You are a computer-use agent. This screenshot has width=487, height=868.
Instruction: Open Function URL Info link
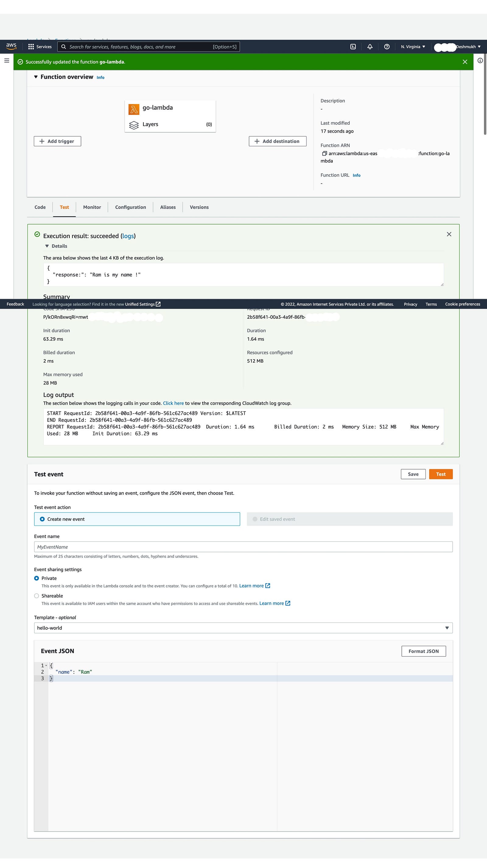[x=356, y=175]
